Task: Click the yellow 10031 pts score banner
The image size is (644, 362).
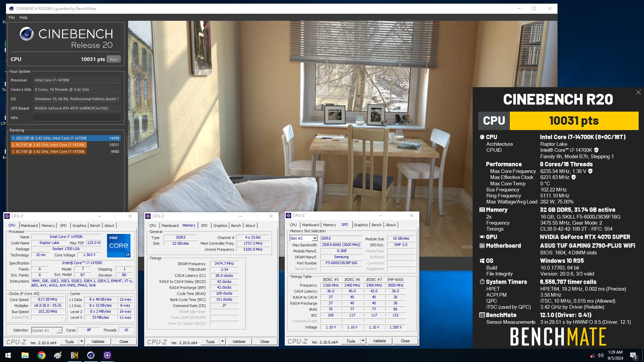Action: [x=574, y=121]
